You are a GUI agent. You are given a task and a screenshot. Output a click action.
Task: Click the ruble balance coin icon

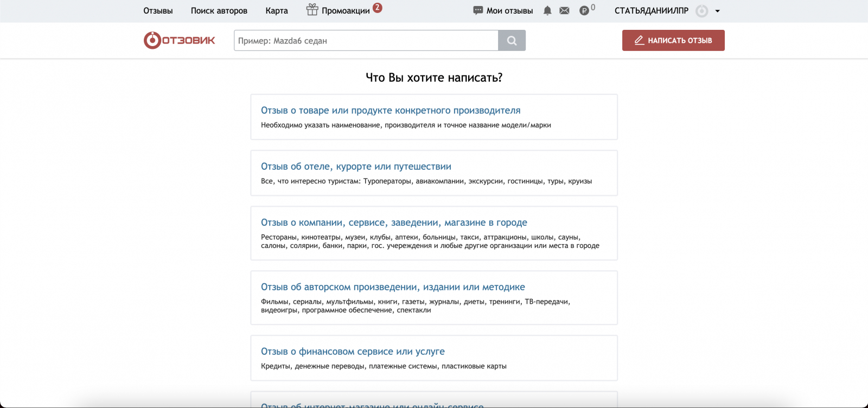(x=584, y=11)
